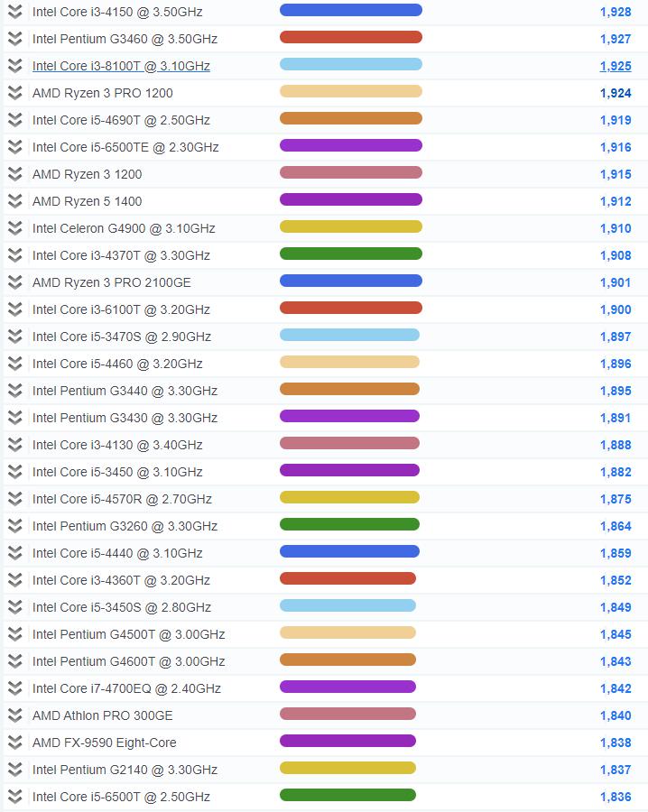Screen dimensions: 648x812
Task: Expand the Intel Core i3-4370T row chevron
Action: pos(15,255)
